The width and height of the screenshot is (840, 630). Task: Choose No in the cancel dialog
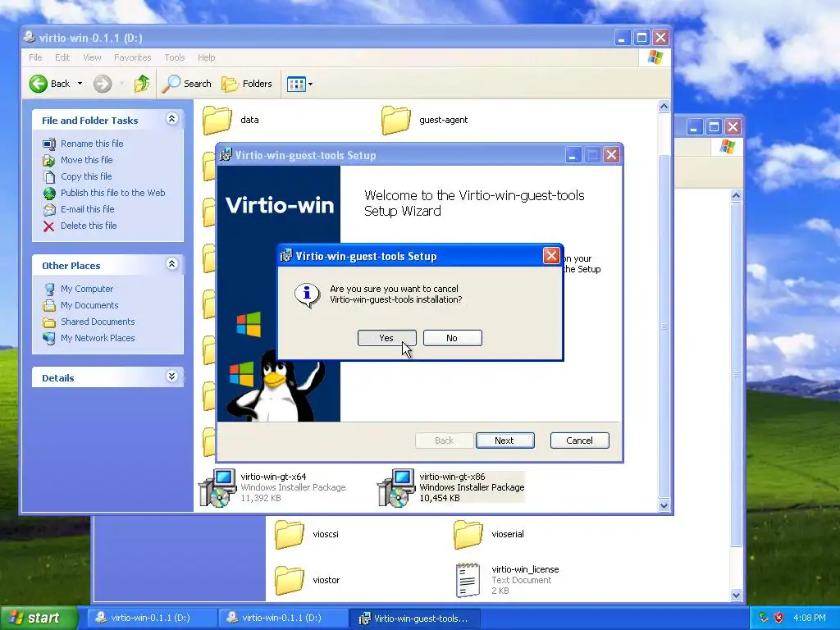452,338
